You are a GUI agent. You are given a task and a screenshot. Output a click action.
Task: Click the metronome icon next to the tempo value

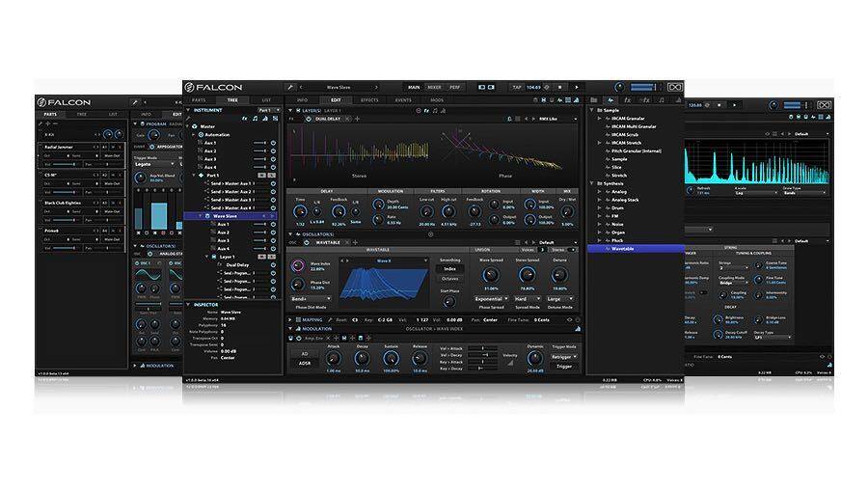pyautogui.click(x=547, y=88)
